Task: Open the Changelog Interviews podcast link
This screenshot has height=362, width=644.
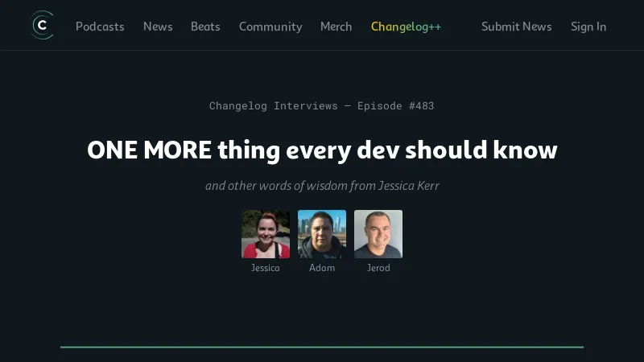Action: coord(273,106)
